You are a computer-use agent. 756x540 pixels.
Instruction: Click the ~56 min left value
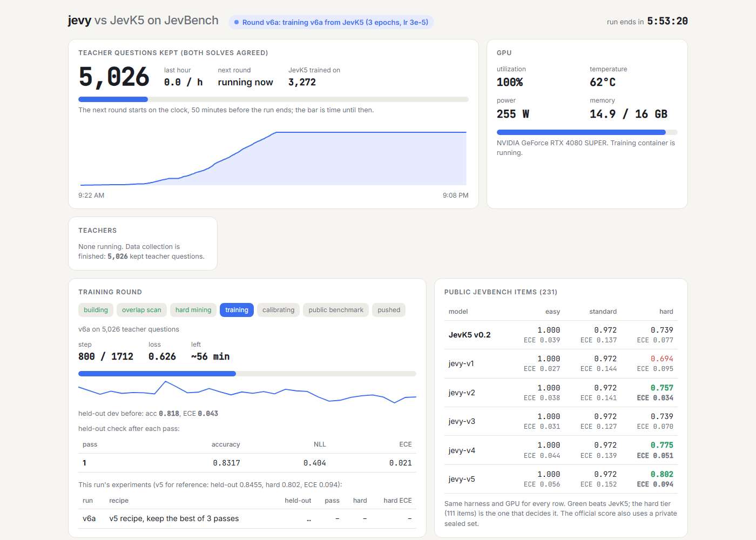pos(210,356)
